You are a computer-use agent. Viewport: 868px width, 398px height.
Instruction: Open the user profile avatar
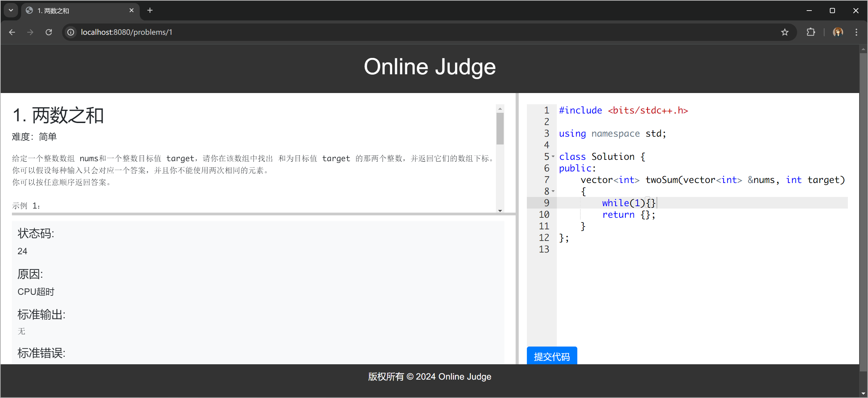click(838, 32)
